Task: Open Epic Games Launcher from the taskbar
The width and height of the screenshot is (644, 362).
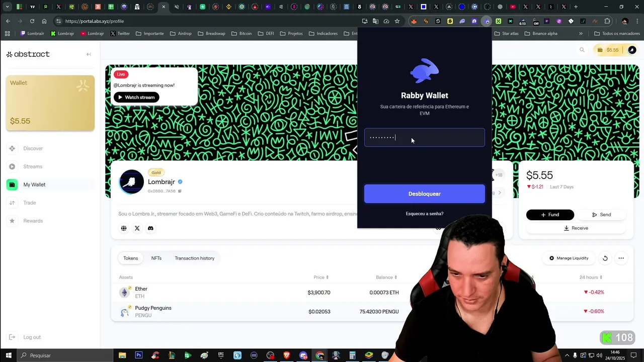Action: point(221,355)
